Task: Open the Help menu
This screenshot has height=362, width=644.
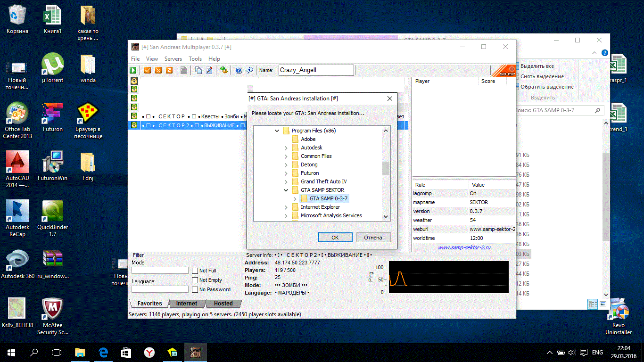Action: (x=214, y=59)
